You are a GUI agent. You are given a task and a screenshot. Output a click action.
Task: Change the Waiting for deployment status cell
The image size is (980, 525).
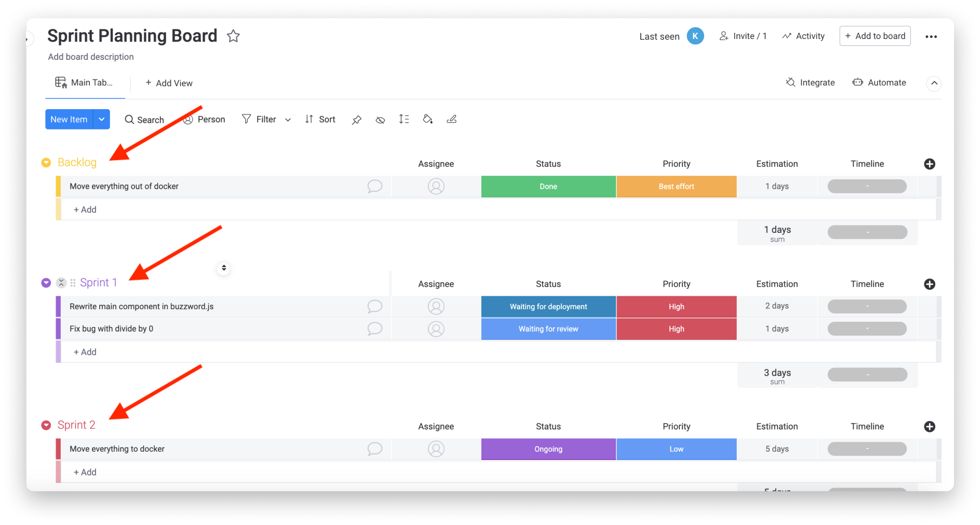548,307
